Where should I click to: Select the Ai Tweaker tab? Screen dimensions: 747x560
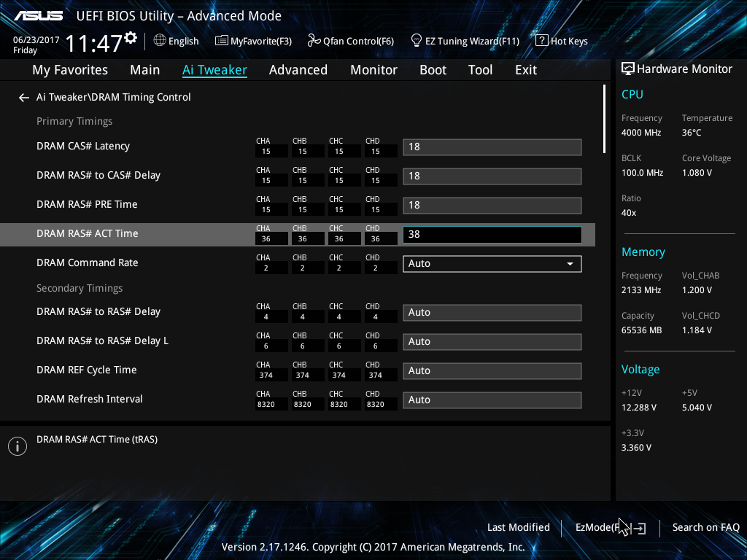[x=215, y=70]
